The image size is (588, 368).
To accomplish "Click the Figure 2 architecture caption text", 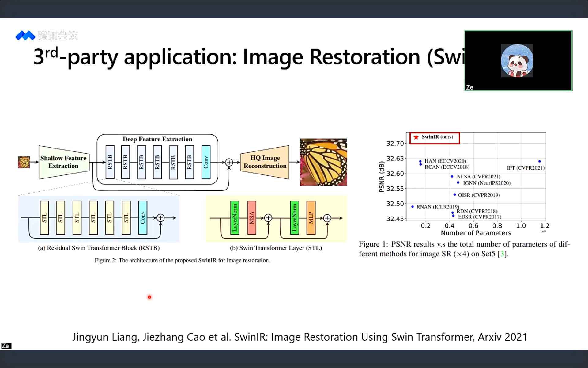I will tap(182, 260).
